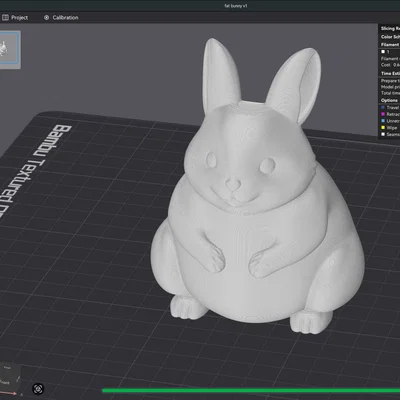
Task: Click the Total time line
Action: point(390,93)
